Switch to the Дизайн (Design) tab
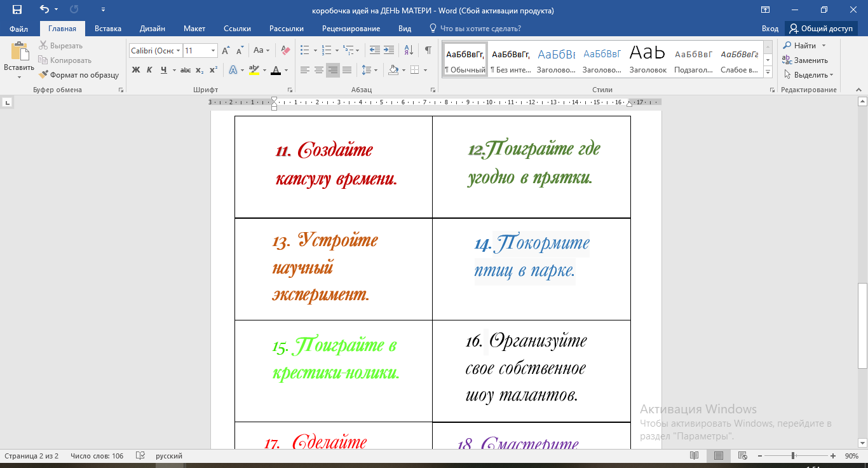The height and width of the screenshot is (468, 868). tap(153, 29)
